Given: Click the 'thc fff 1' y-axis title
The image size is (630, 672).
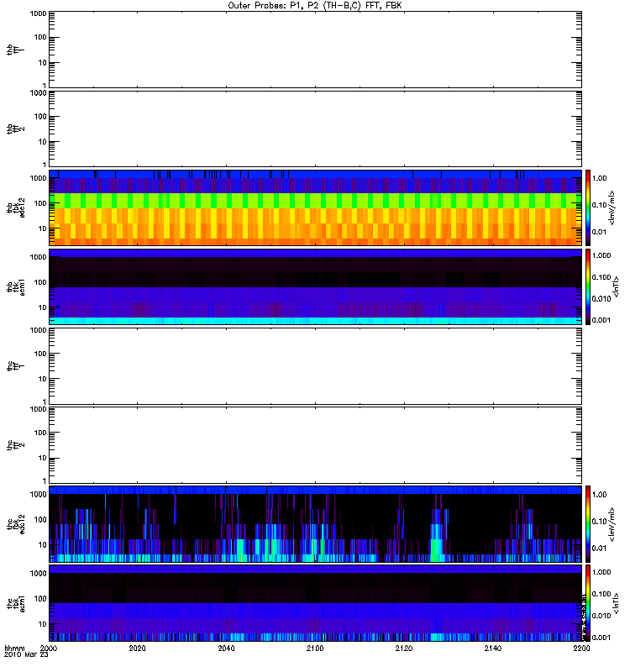Looking at the screenshot, I should 16,366.
